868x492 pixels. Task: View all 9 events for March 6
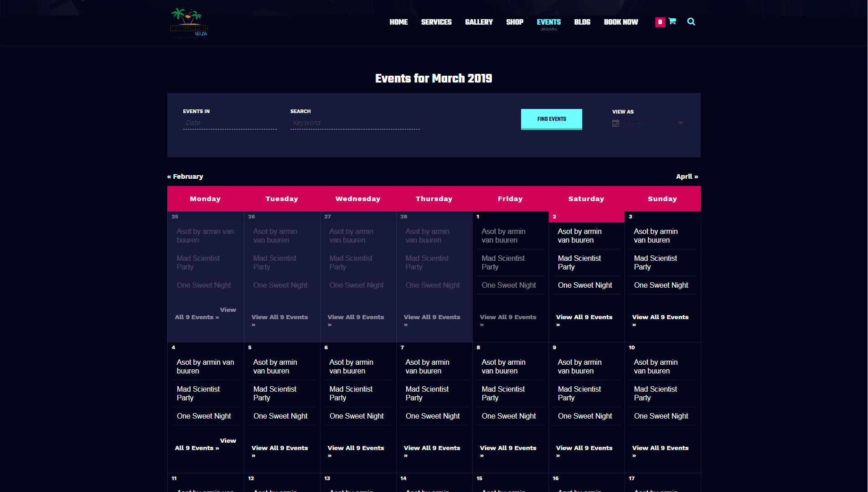click(x=356, y=451)
